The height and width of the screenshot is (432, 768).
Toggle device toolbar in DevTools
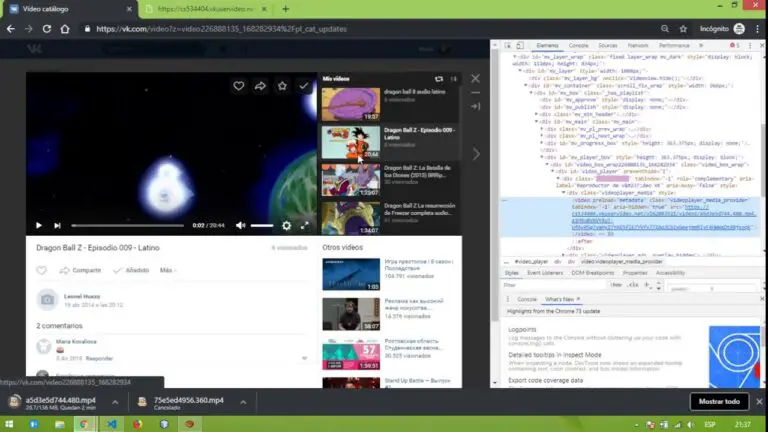(x=520, y=46)
